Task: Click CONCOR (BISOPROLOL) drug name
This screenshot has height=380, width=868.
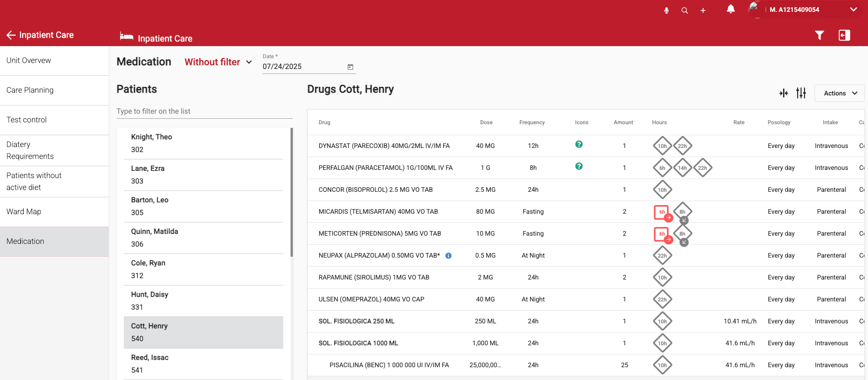Action: coord(376,190)
